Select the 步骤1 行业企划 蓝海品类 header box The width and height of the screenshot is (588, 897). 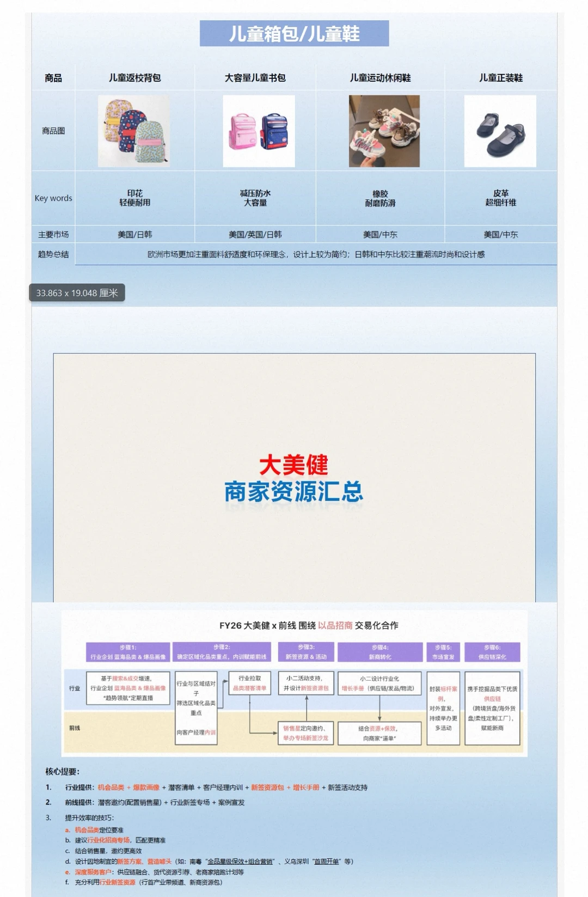point(128,652)
